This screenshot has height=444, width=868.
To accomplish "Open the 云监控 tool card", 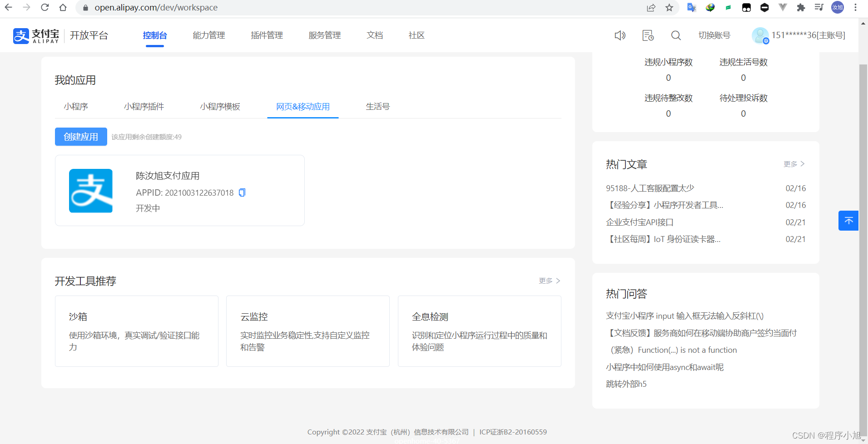I will click(308, 331).
